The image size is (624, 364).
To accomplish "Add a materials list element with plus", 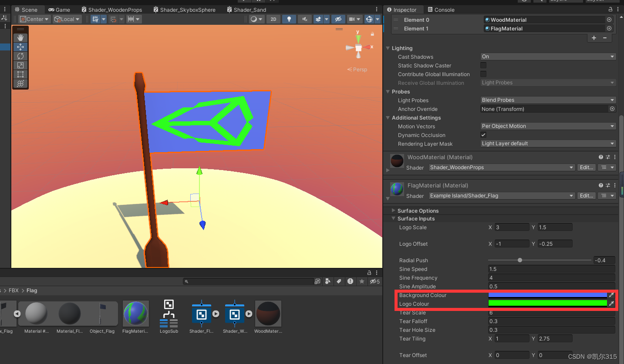I will pos(594,38).
